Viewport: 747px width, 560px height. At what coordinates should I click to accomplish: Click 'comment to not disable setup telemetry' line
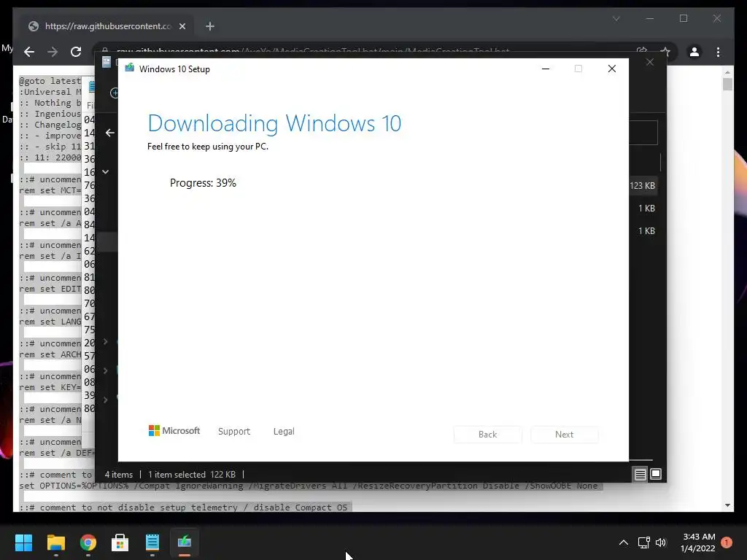(183, 507)
